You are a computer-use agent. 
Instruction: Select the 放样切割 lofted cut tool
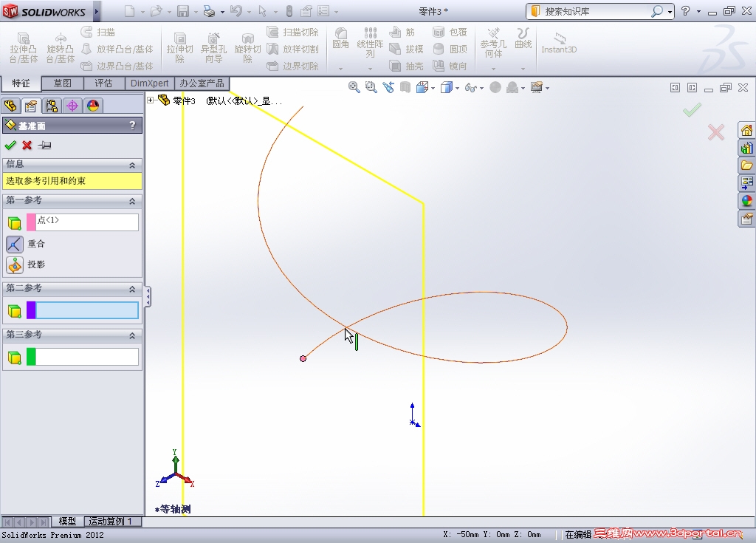coord(292,49)
